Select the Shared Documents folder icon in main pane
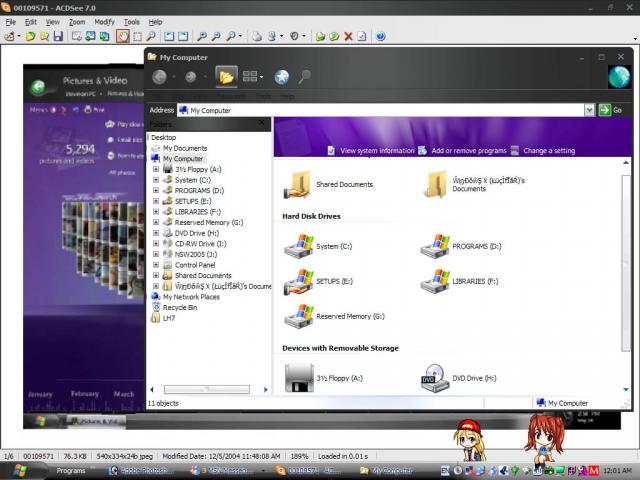Screen dimensions: 640x480 299,185
